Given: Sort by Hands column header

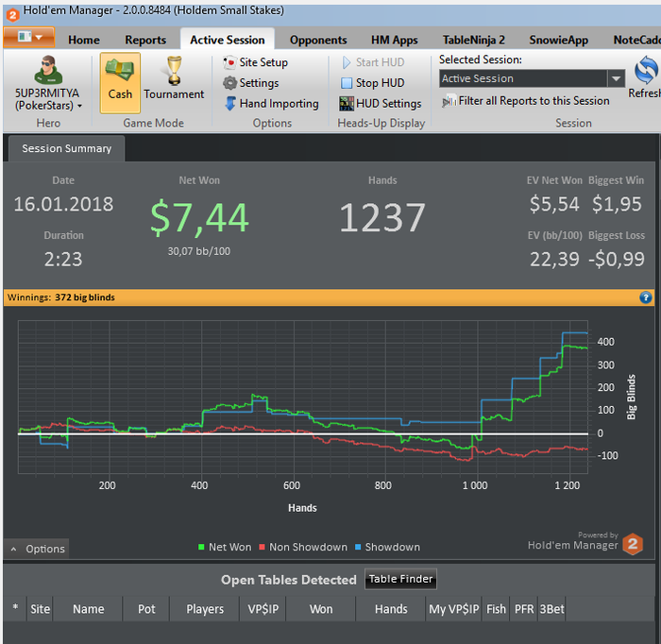Looking at the screenshot, I should 391,609.
